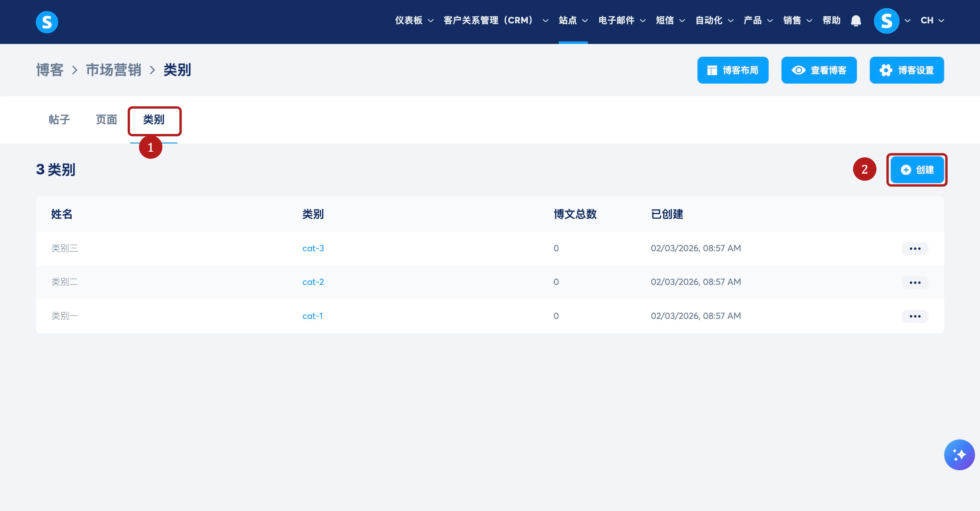The height and width of the screenshot is (511, 980).
Task: Click the notification bell icon
Action: [856, 21]
